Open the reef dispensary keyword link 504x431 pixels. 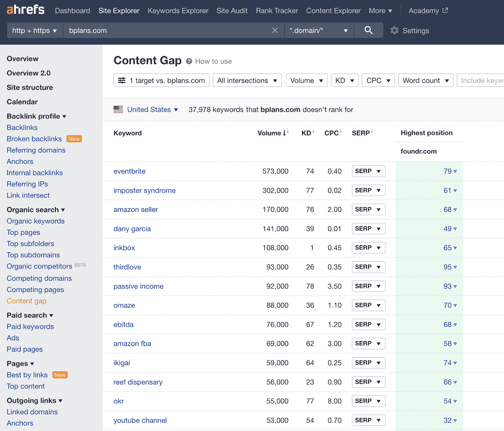click(138, 382)
